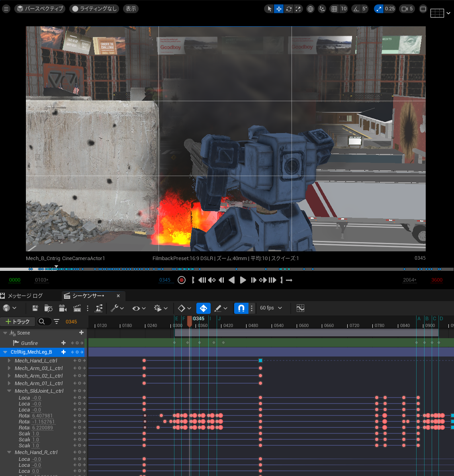Expand the Mech_Hand_L_ctrl track
This screenshot has width=454, height=476.
tap(9, 360)
